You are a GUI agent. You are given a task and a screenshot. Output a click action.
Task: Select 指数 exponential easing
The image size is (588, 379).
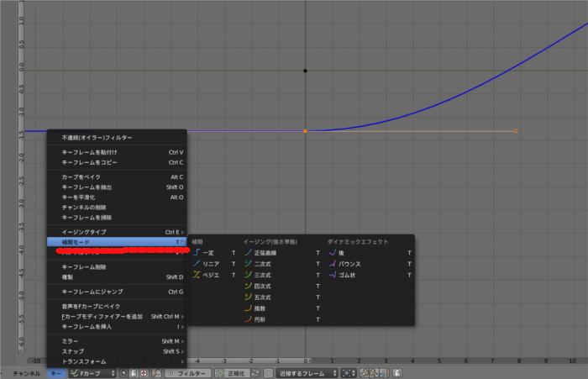tap(282, 308)
